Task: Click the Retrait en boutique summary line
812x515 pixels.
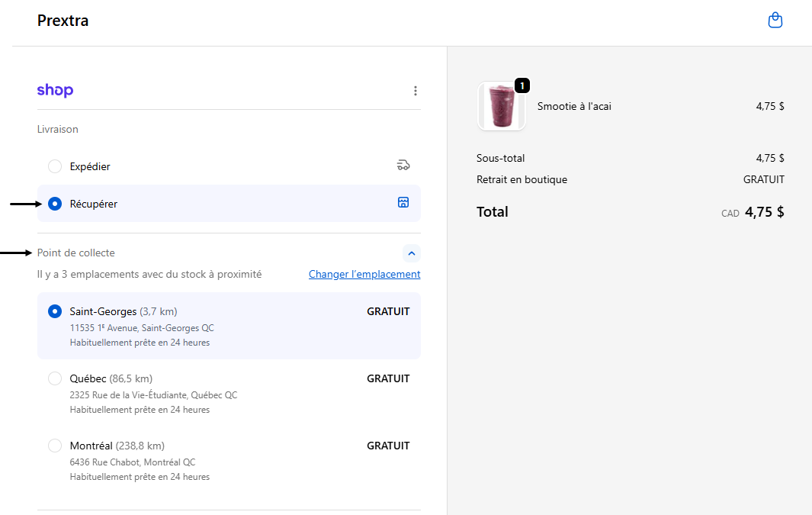Action: coord(522,179)
